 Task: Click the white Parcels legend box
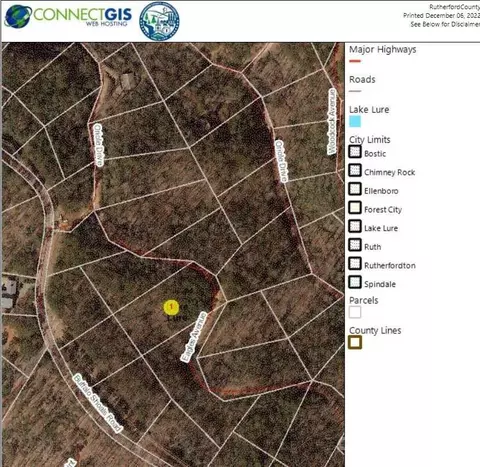click(x=355, y=312)
